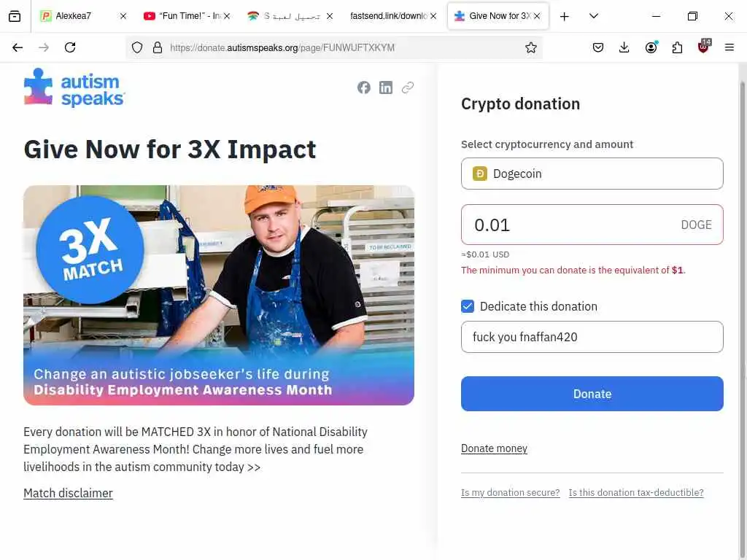The width and height of the screenshot is (747, 560).
Task: Share page via LinkedIn icon
Action: pyautogui.click(x=385, y=87)
